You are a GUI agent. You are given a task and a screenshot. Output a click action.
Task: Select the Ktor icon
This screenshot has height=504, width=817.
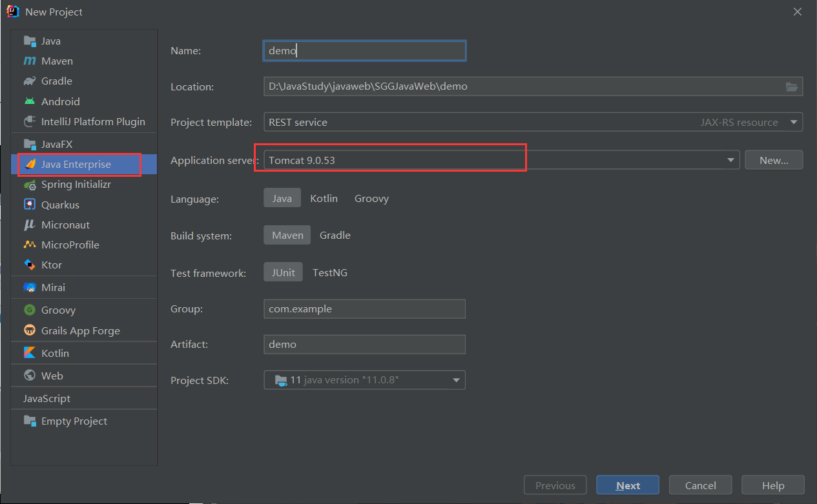click(x=30, y=265)
